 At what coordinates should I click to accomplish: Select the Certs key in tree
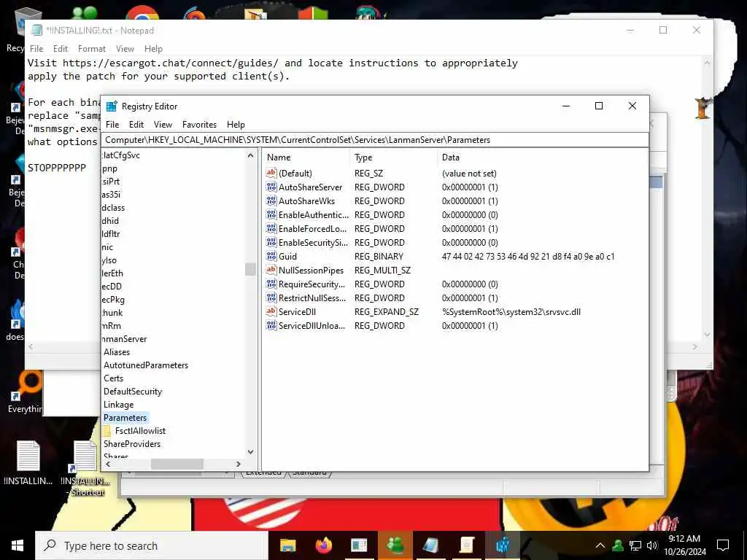click(x=113, y=378)
